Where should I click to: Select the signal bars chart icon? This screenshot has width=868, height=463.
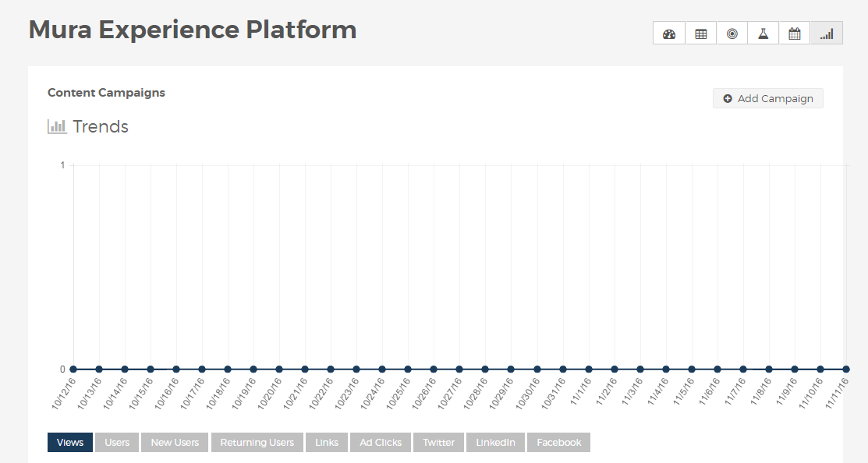coord(827,34)
